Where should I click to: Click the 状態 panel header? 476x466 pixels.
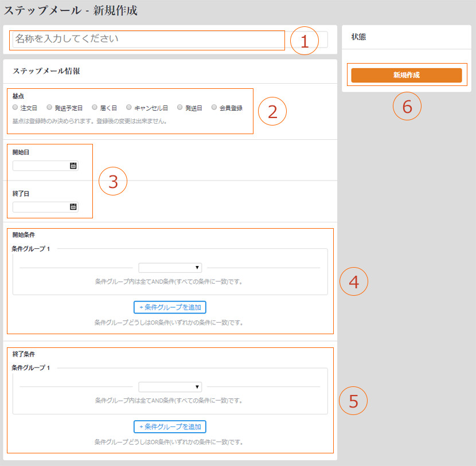358,37
